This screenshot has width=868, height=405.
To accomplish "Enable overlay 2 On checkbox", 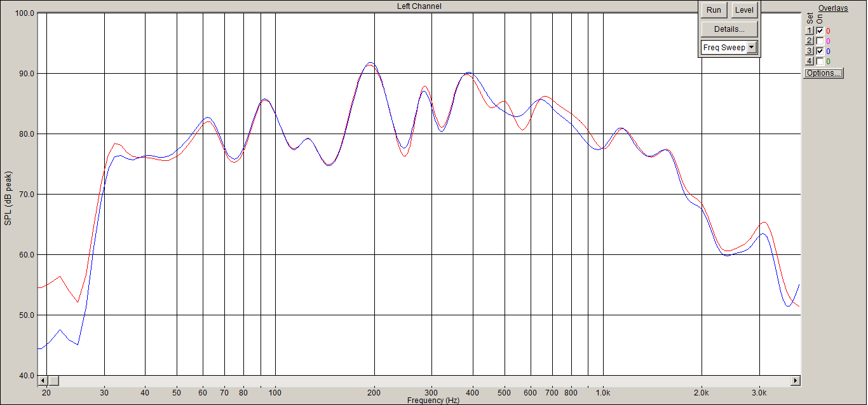I will pos(820,41).
